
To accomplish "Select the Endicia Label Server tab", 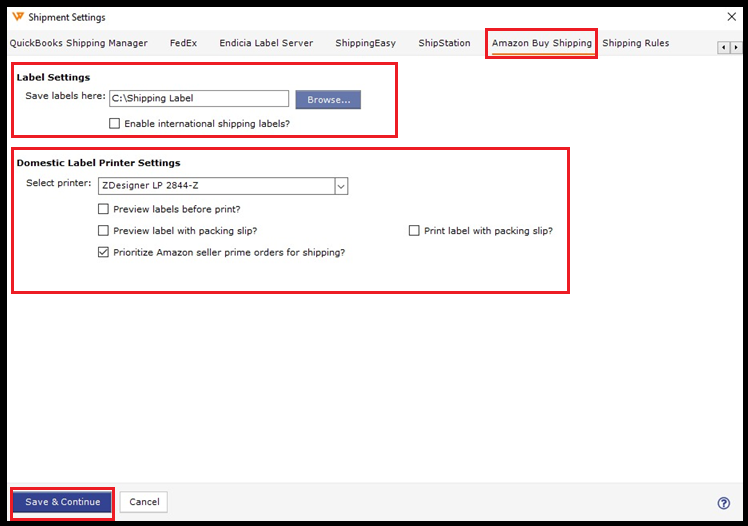I will tap(266, 43).
